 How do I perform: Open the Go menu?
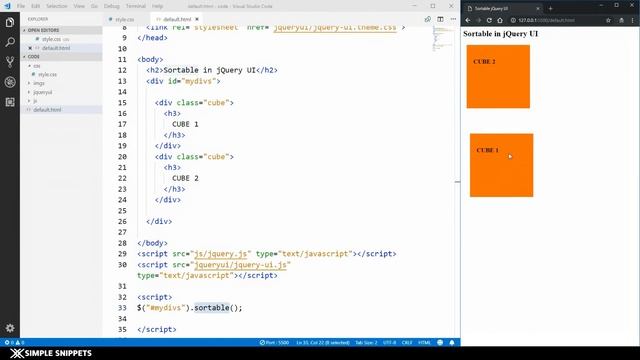94,6
